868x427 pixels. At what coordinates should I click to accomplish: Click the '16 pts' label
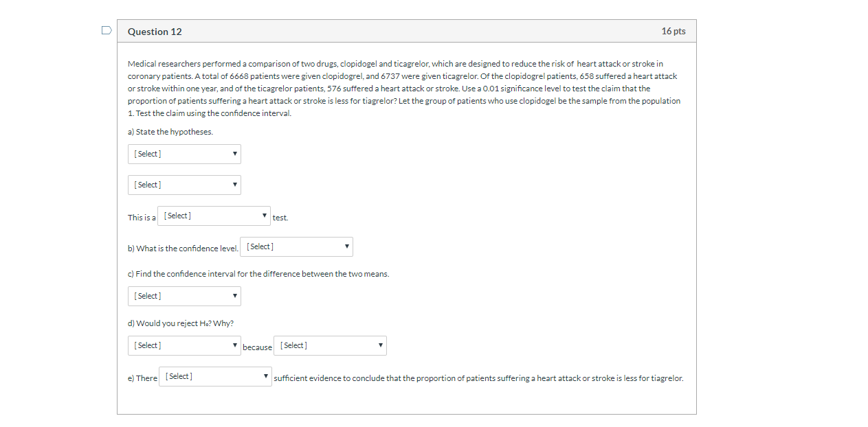coord(674,31)
